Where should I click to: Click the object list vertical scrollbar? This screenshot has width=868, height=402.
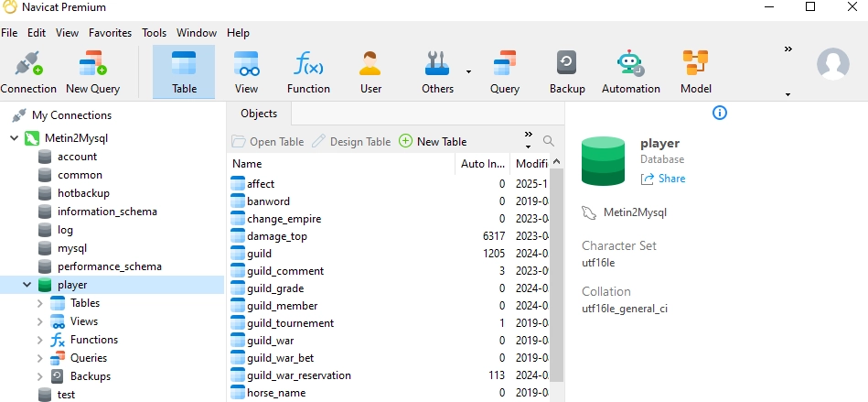[x=555, y=275]
